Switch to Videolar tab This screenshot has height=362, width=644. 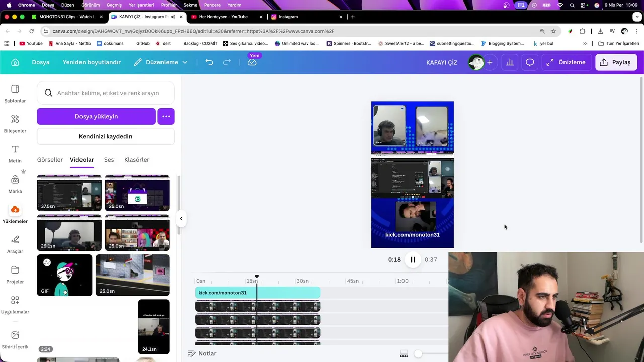pos(82,160)
